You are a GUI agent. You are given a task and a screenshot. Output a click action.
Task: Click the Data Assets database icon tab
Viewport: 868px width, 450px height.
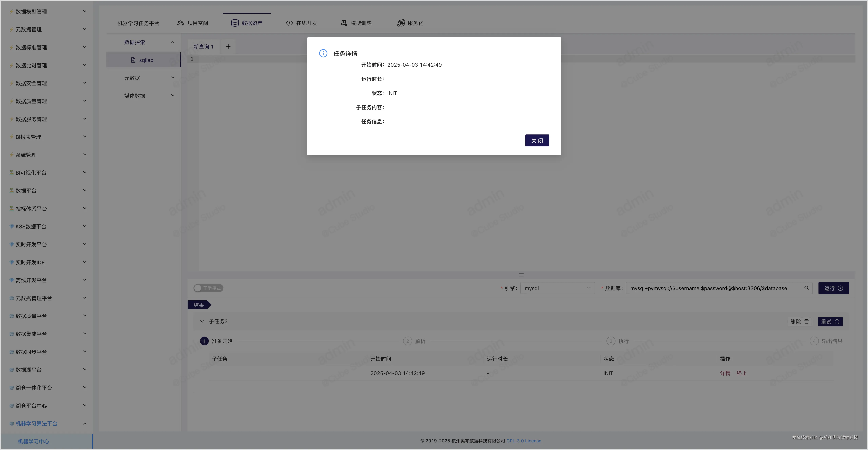(x=235, y=23)
